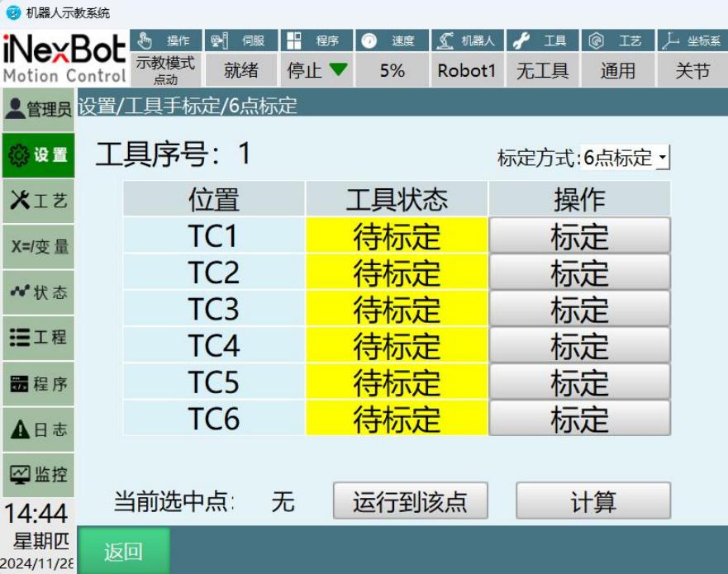Open the 5% speed selector

[392, 71]
